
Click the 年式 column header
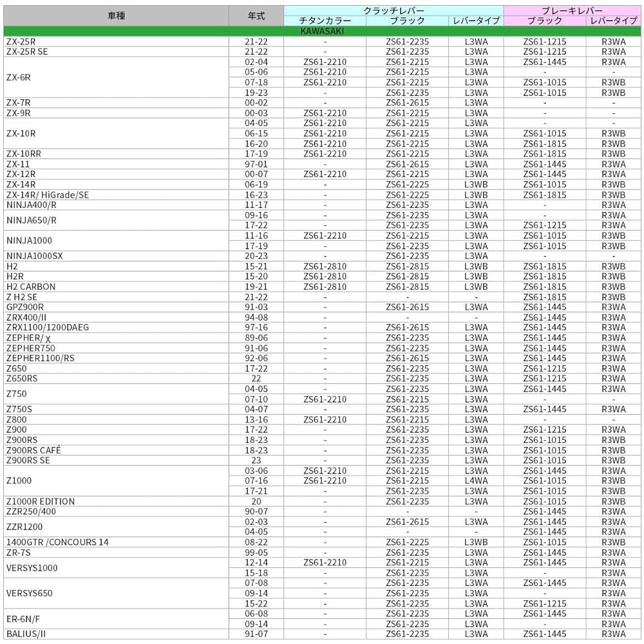click(256, 16)
